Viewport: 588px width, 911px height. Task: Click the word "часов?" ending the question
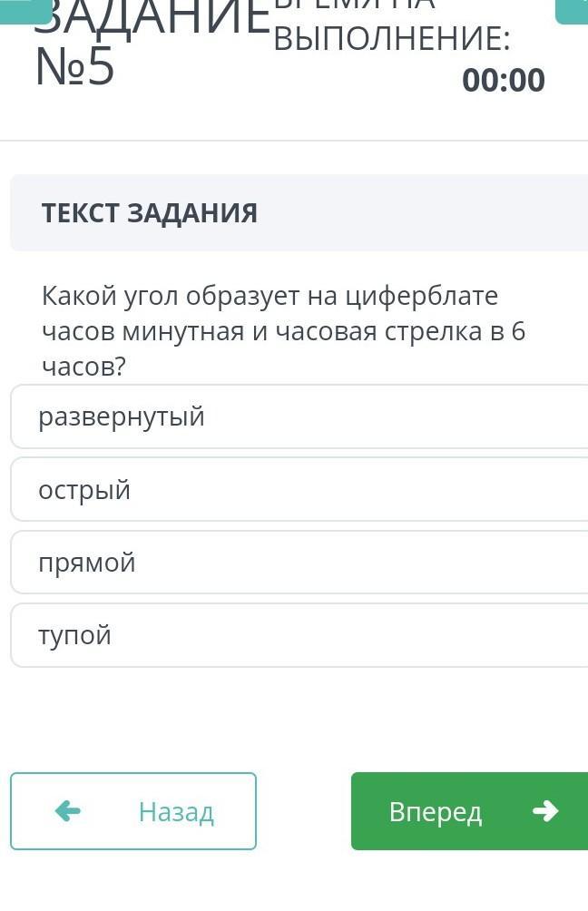83,367
